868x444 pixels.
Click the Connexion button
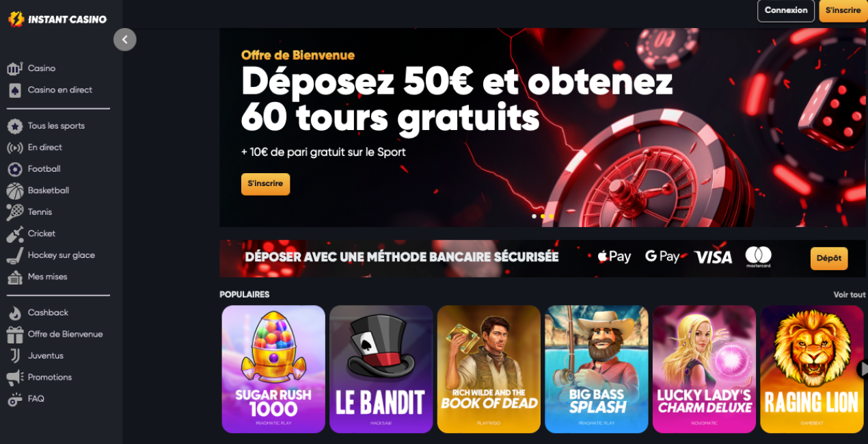click(x=786, y=10)
